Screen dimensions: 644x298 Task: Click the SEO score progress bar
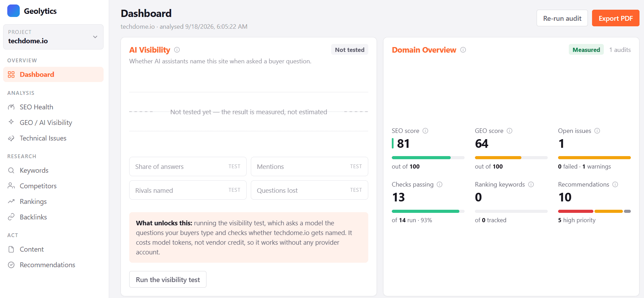pyautogui.click(x=428, y=158)
